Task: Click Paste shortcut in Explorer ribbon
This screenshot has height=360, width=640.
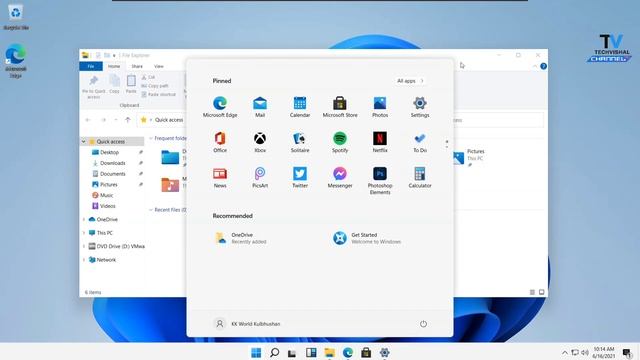Action: click(x=159, y=94)
